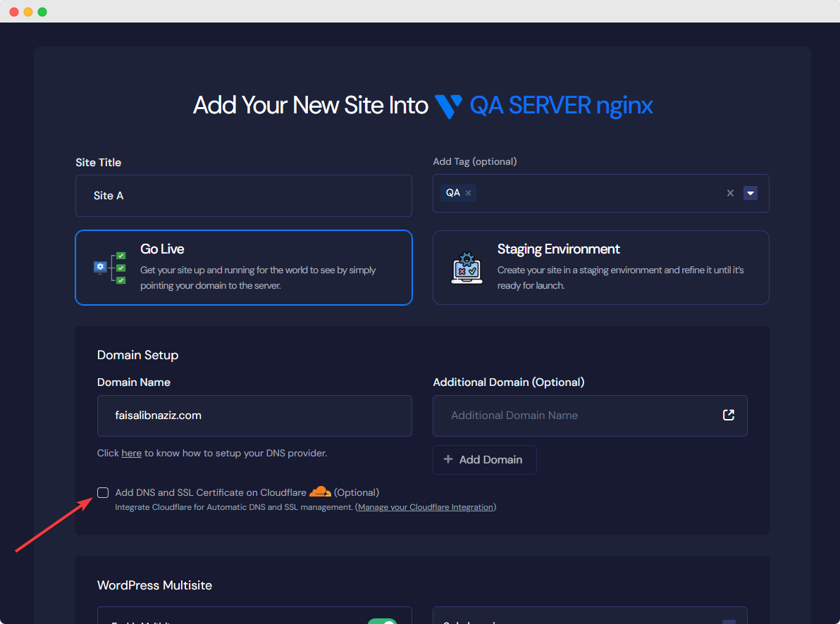The height and width of the screenshot is (624, 840).
Task: Open the 'here' DNS setup link
Action: (x=131, y=454)
